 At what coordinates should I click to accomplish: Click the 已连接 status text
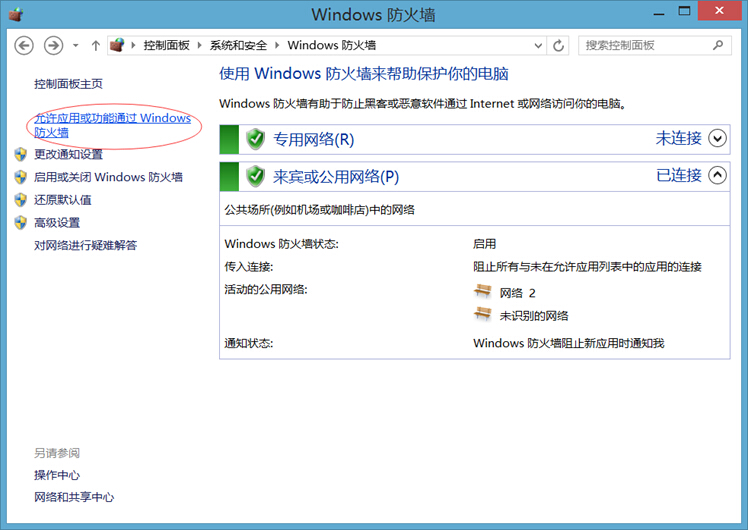[678, 175]
